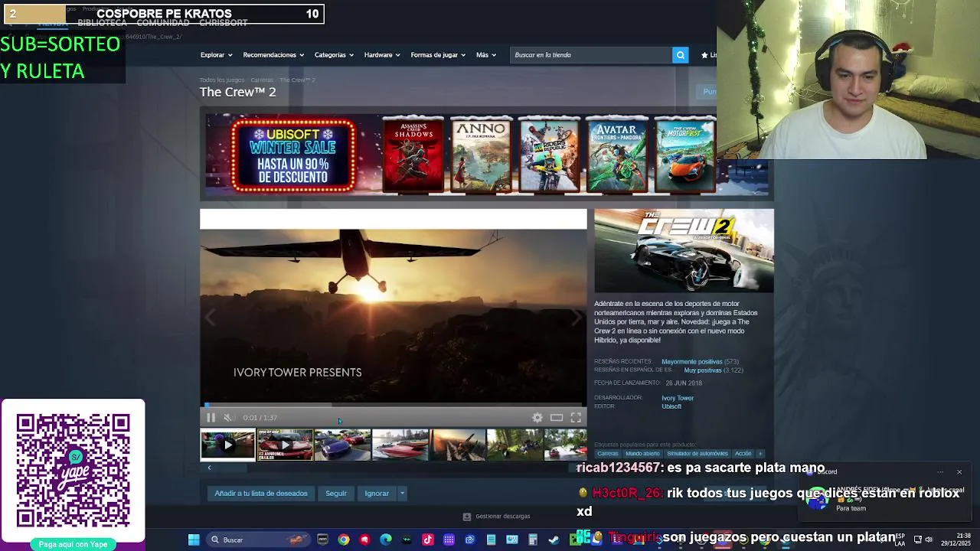
Task: Select the Announce Trailer thumbnail
Action: point(285,445)
